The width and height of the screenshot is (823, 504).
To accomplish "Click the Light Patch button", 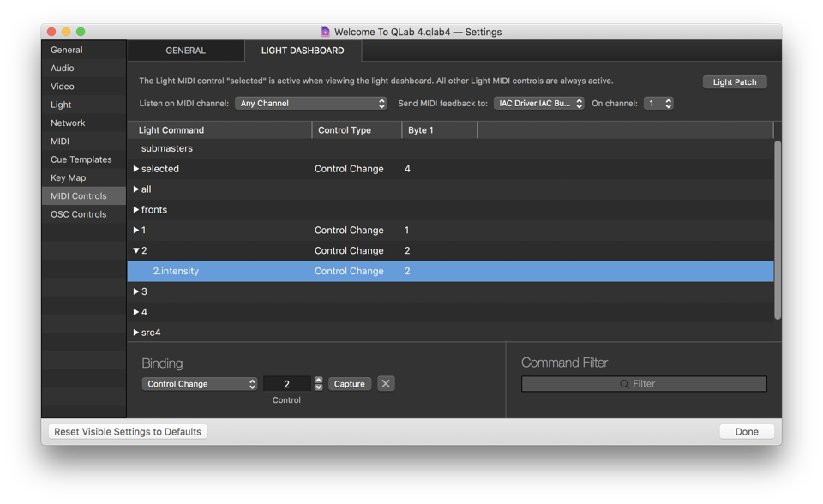I will 735,82.
